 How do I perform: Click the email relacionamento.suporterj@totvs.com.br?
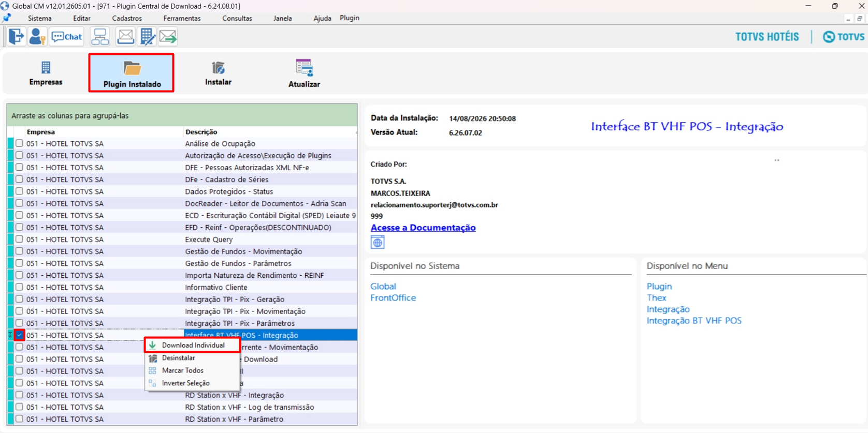435,205
